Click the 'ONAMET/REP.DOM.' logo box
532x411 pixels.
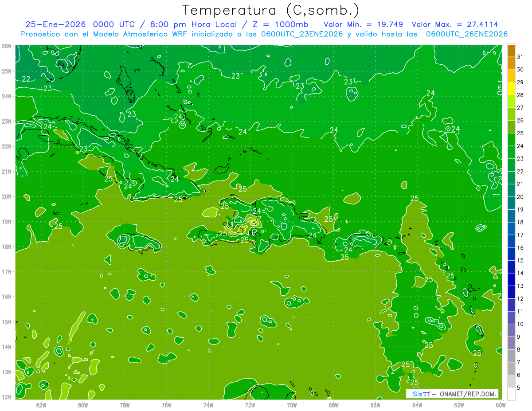[452, 394]
